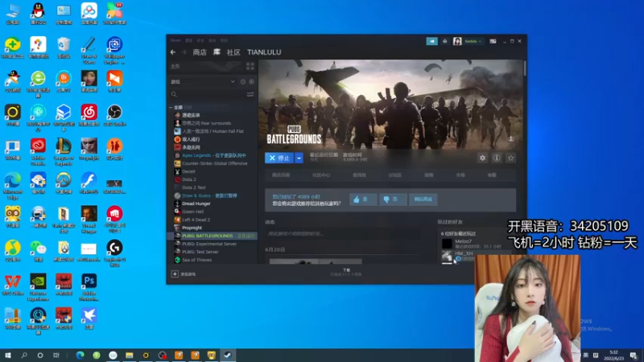Open Steam inbox envelope icon

444,41
